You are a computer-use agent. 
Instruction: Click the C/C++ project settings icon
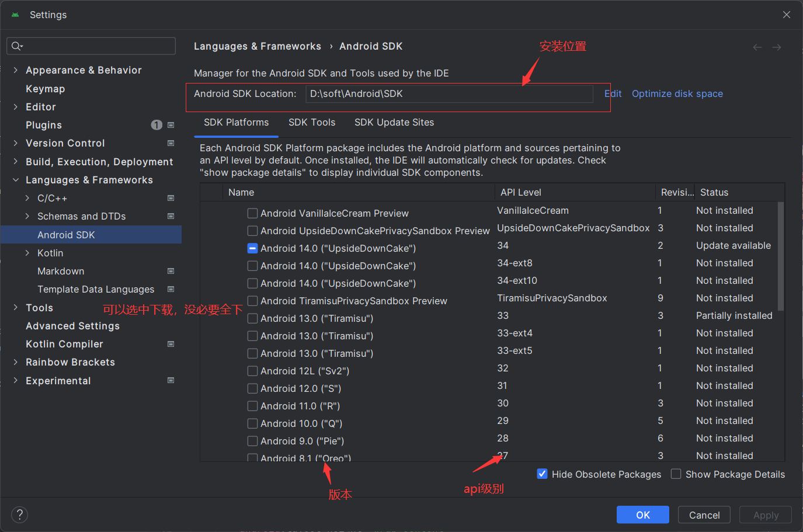tap(171, 198)
